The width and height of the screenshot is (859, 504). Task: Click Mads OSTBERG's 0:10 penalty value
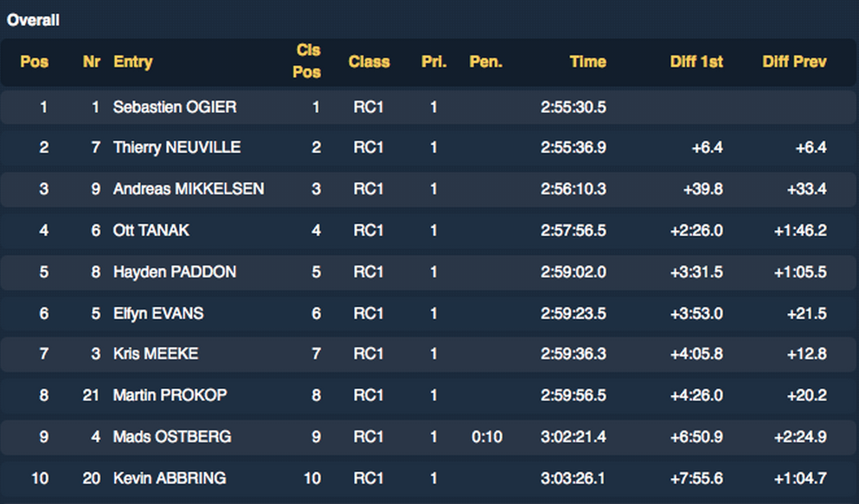click(487, 437)
